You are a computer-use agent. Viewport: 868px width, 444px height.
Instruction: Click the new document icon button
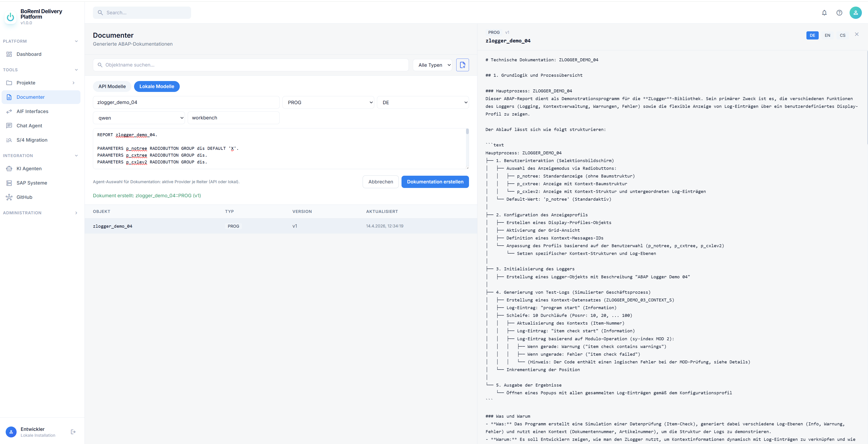tap(462, 65)
